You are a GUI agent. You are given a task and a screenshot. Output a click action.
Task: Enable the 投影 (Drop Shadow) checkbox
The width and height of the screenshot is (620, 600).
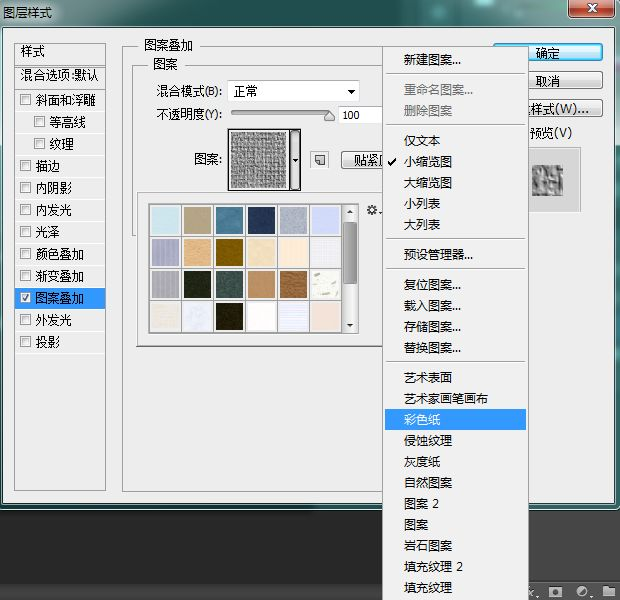point(25,342)
